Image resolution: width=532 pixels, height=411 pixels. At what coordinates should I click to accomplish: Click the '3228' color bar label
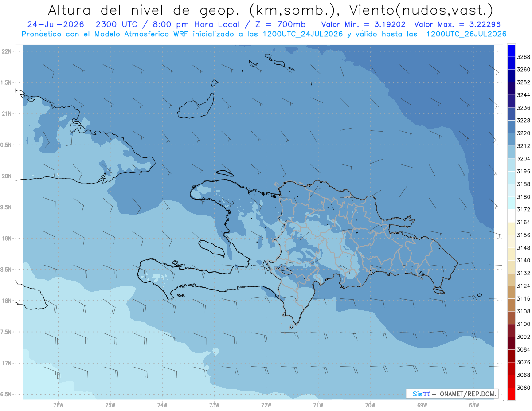click(524, 121)
